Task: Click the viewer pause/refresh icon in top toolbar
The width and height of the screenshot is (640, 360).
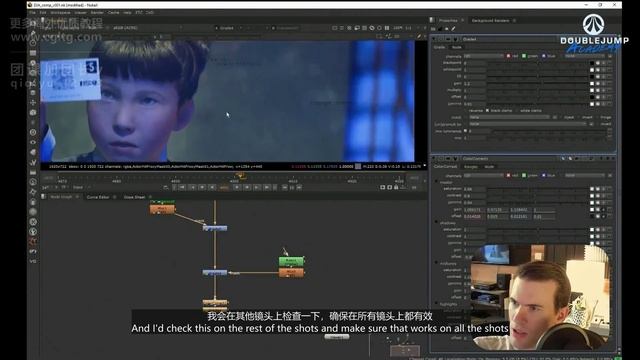Action: 386,28
